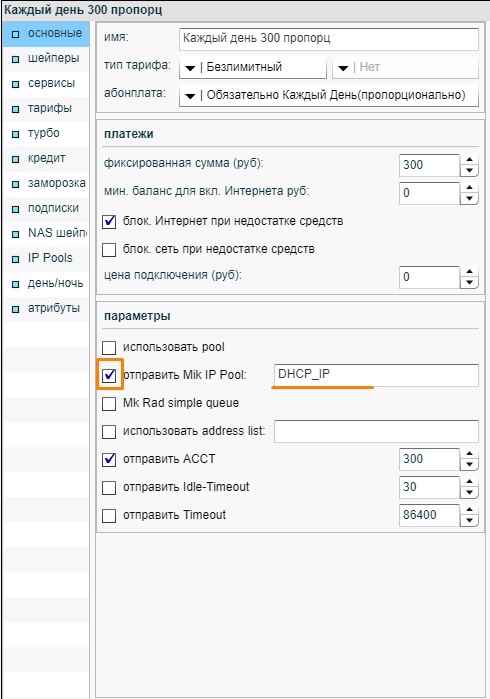The width and height of the screenshot is (490, 699).
Task: Decrease мин. баланс value with down arrow
Action: 469,198
